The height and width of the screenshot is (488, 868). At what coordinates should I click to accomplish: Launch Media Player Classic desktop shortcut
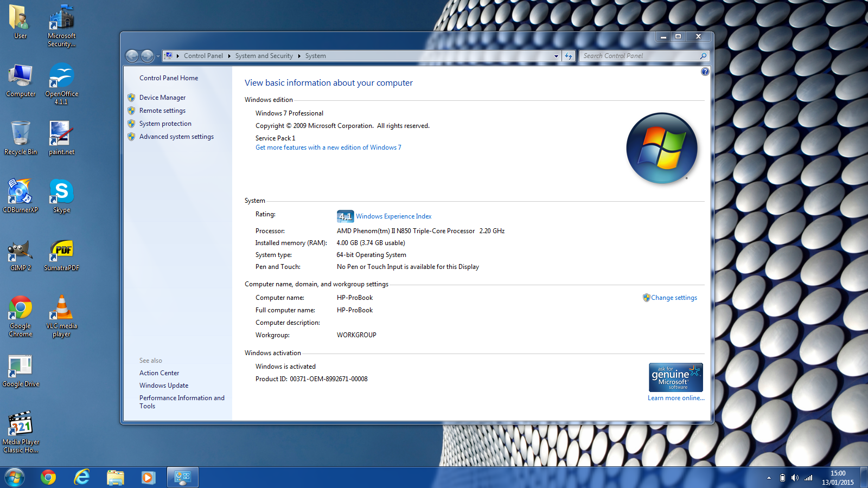click(21, 432)
